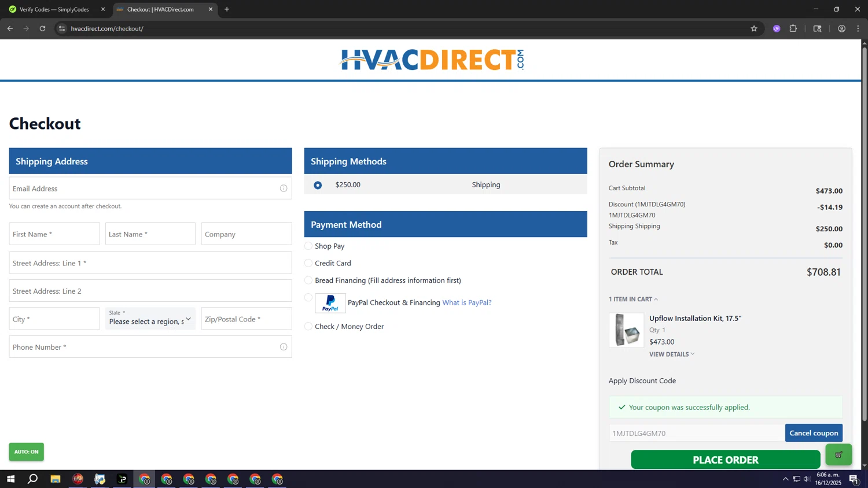Collapse the 1 ITEM IN CART section
The image size is (868, 488).
[633, 299]
